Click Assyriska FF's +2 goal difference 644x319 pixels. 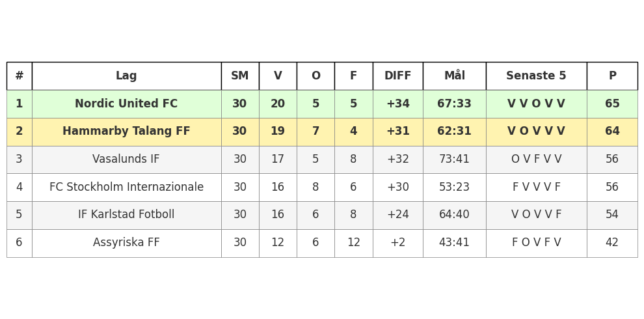[x=397, y=243]
